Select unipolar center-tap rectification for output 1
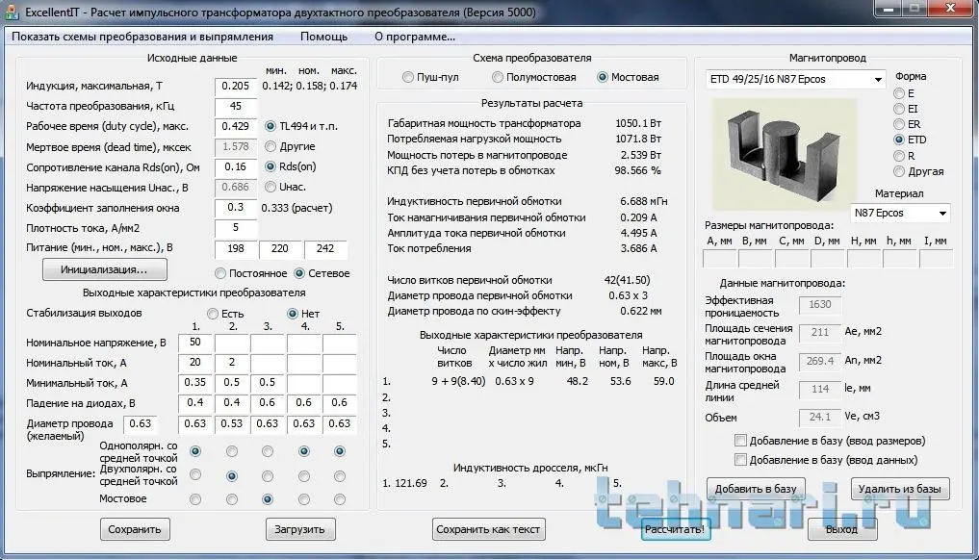This screenshot has height=560, width=979. pos(195,451)
